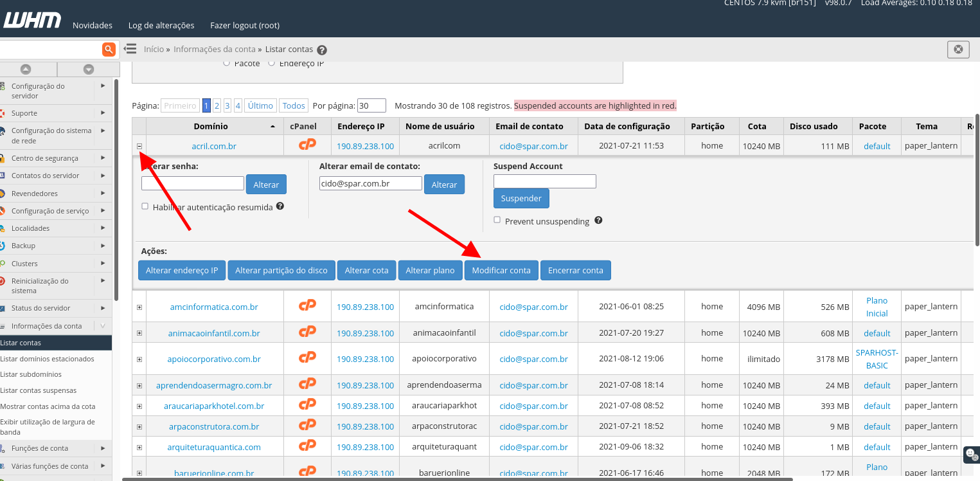Open cPanel icon for acril.com.br
This screenshot has height=481, width=980.
(308, 145)
